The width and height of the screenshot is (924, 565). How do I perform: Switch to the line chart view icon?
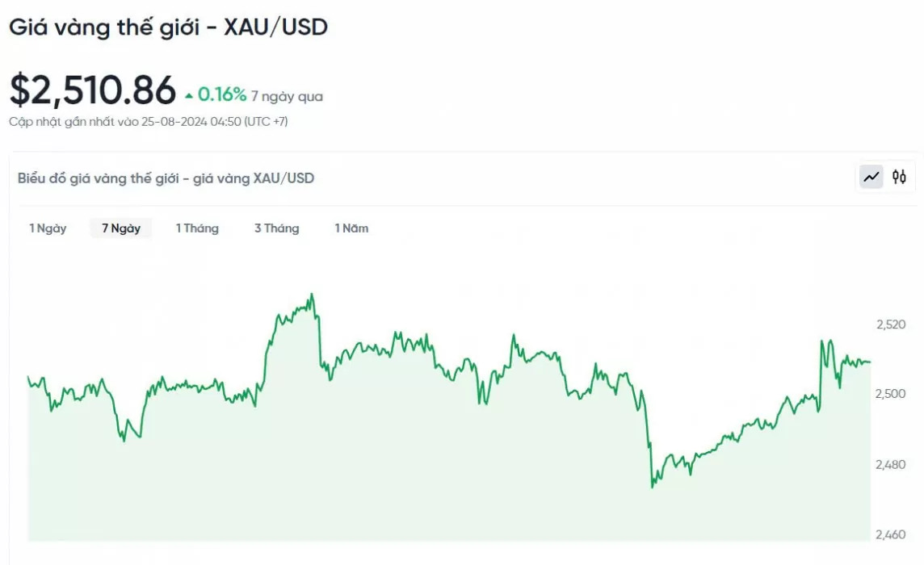[871, 177]
